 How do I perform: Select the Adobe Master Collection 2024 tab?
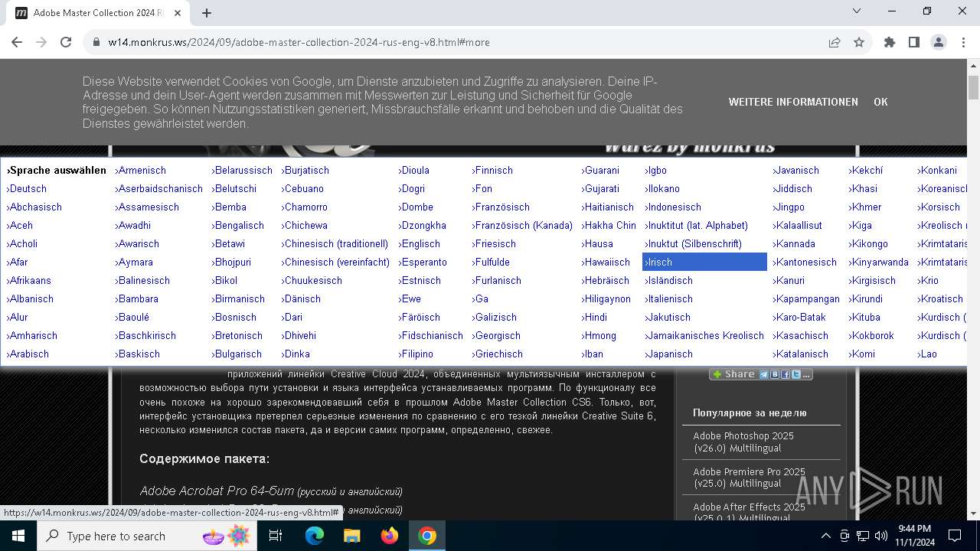[x=98, y=13]
